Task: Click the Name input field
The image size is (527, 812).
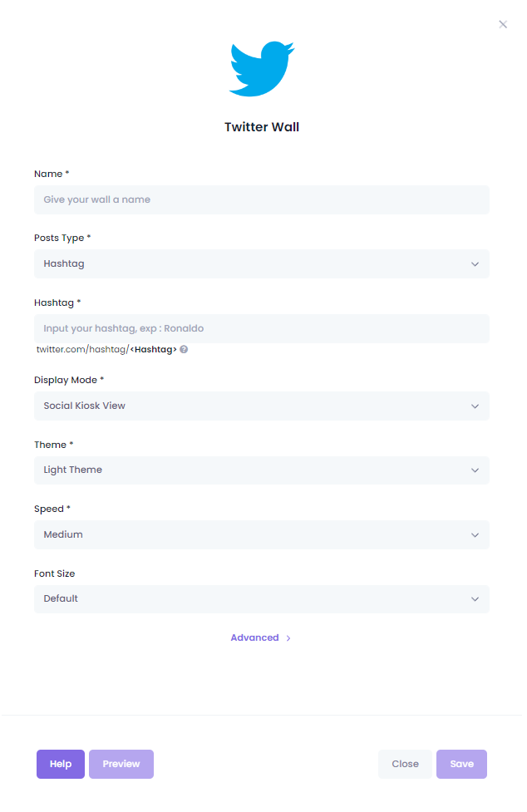Action: click(x=262, y=200)
